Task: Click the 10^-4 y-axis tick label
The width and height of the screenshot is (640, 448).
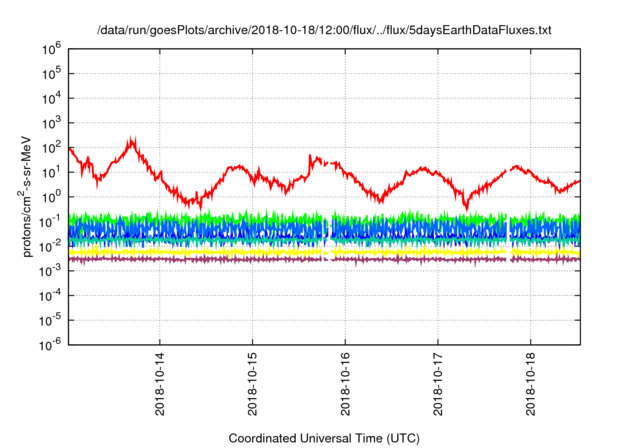Action: (x=50, y=296)
